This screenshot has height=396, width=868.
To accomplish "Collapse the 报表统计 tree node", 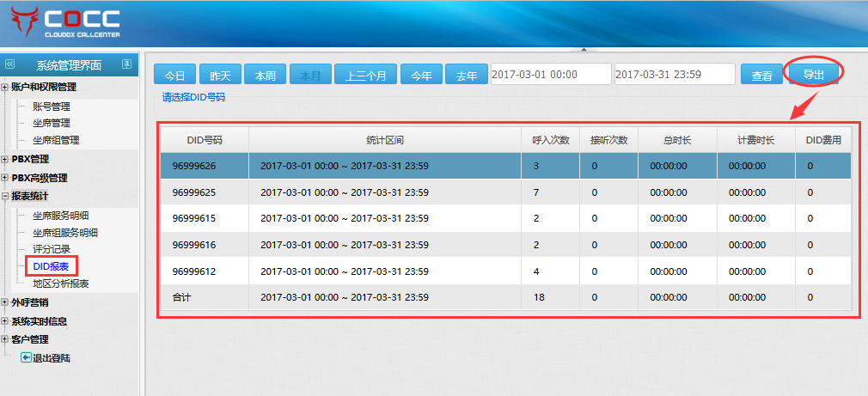I will coord(5,197).
